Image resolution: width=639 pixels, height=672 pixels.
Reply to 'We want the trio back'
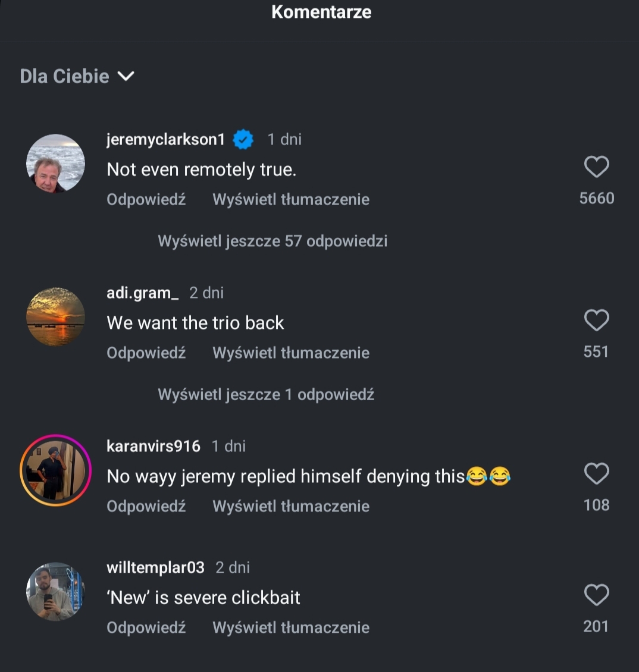point(146,353)
